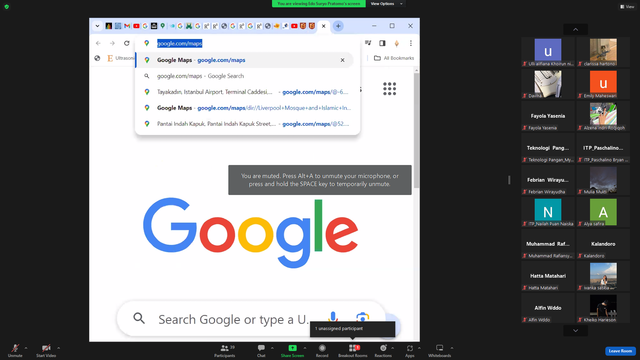Open the Participants panel
This screenshot has width=640, height=360.
[224, 350]
